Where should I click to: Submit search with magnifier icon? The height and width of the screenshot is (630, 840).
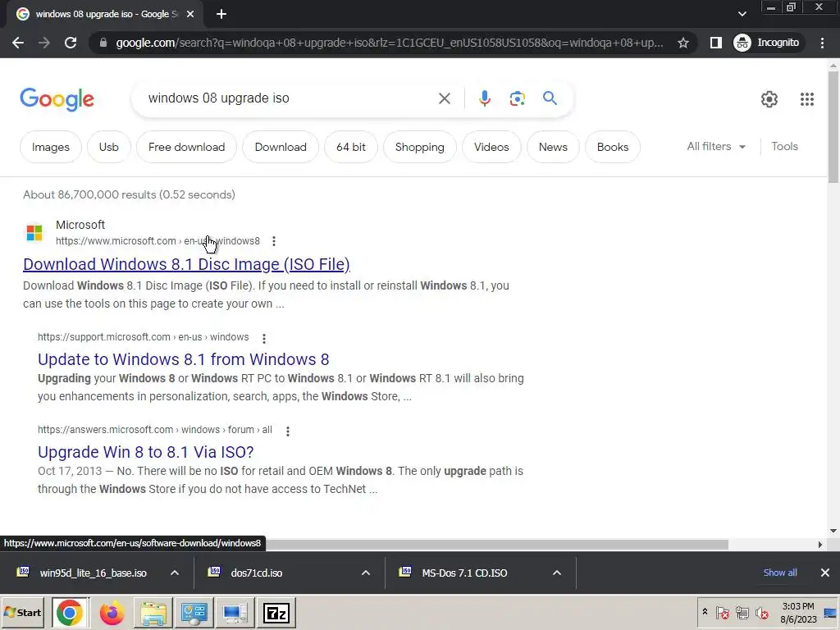[550, 98]
